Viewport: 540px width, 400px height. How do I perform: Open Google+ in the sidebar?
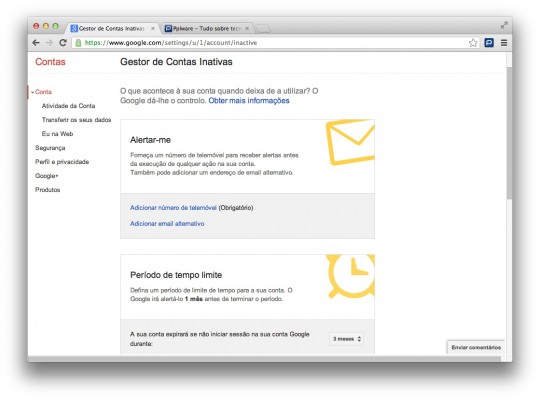point(47,176)
